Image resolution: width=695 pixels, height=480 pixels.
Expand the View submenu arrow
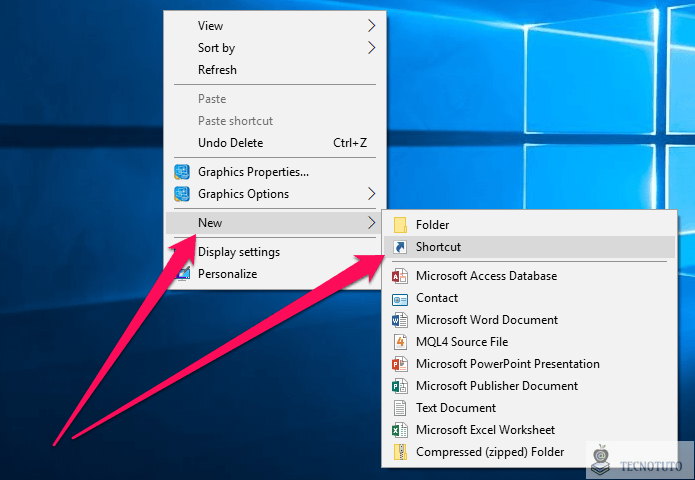coord(371,26)
